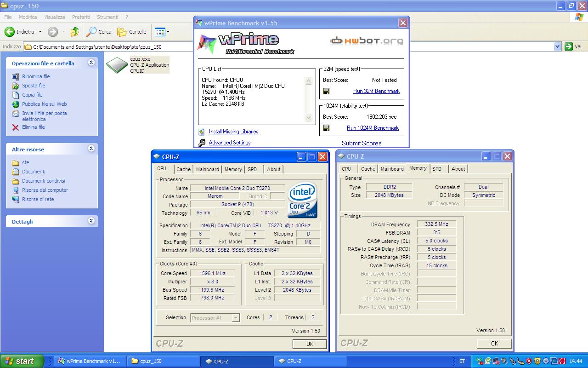The height and width of the screenshot is (368, 588).
Task: Click OK in left CPU-Z window
Action: [x=310, y=344]
